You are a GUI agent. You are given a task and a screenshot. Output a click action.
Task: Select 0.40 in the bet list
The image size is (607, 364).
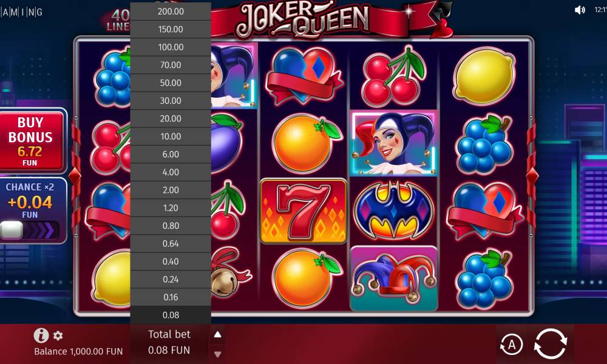[171, 261]
